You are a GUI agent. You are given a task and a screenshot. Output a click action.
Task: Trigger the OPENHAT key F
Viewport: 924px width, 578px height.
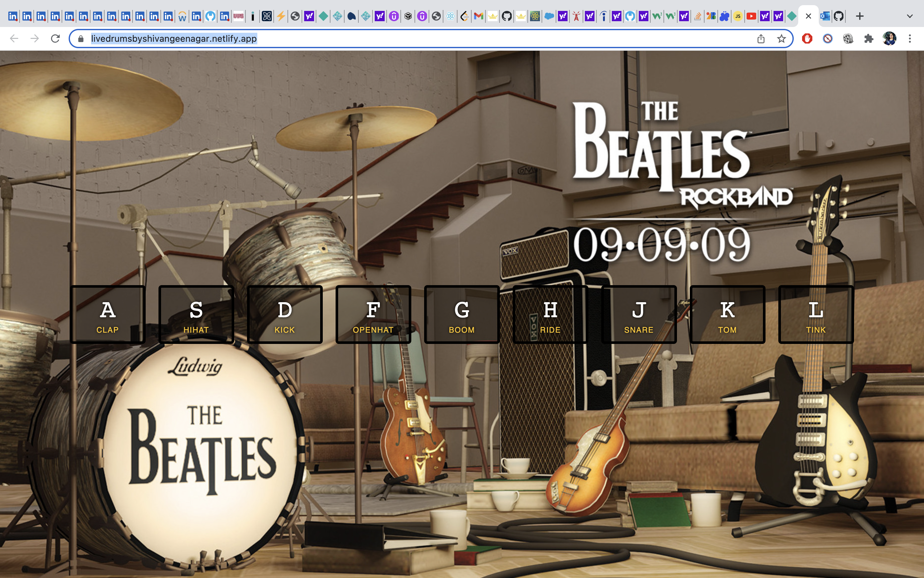click(373, 314)
